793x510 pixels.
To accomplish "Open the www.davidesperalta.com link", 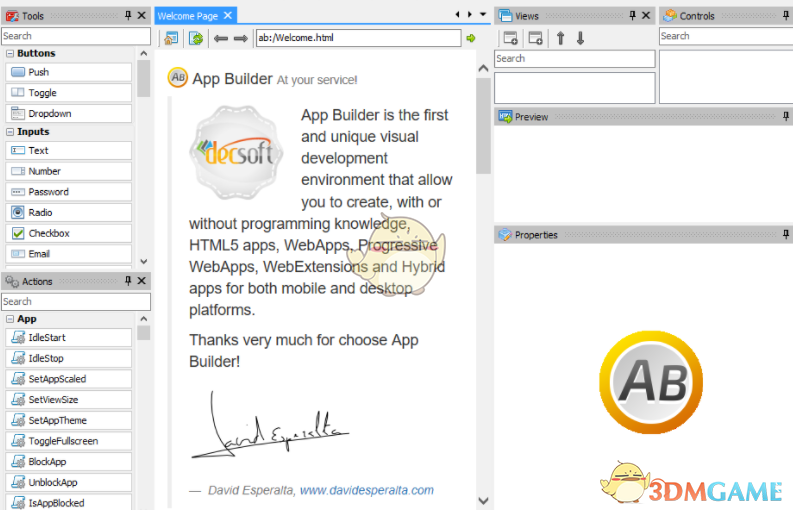I will coord(367,490).
